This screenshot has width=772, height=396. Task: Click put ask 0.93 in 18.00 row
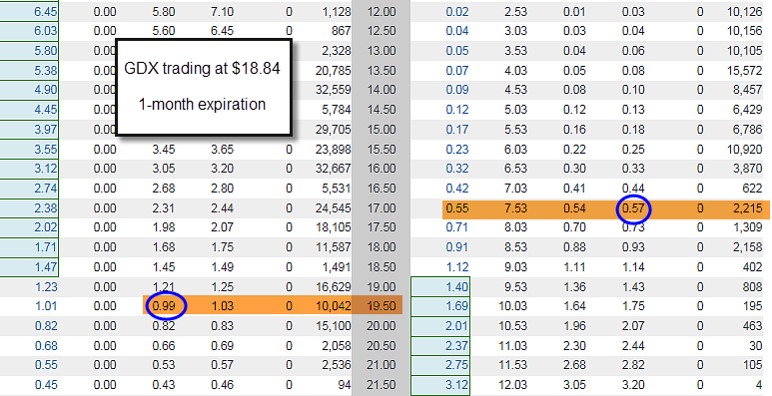point(633,247)
